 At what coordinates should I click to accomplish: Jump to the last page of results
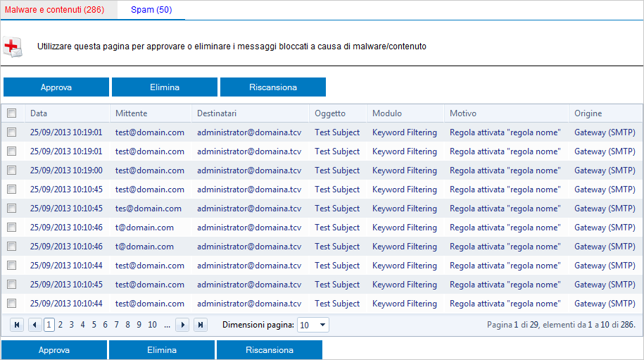[x=201, y=325]
